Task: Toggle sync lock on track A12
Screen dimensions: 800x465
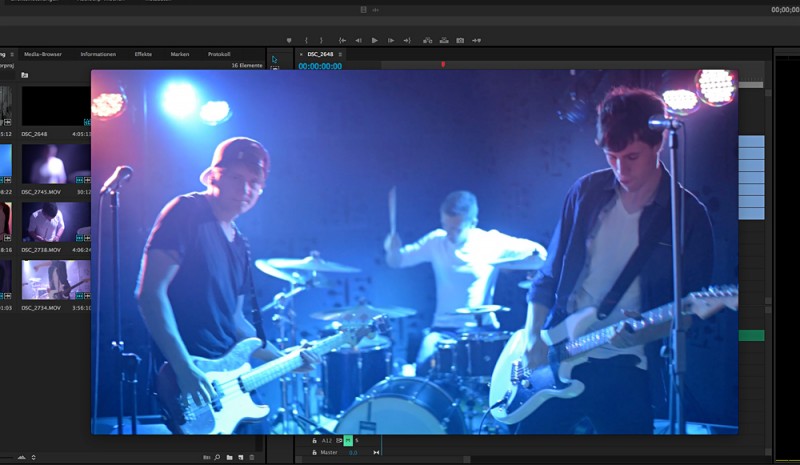Action: tap(339, 440)
